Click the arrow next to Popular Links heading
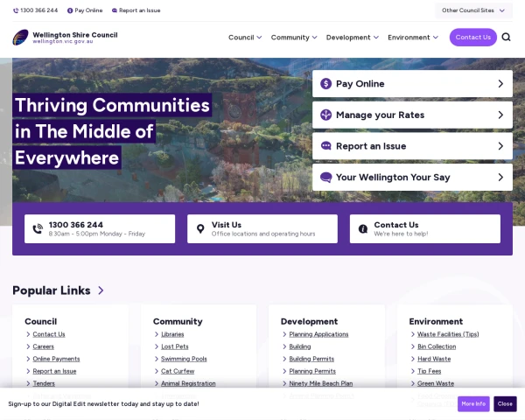The width and height of the screenshot is (525, 420). pyautogui.click(x=101, y=290)
